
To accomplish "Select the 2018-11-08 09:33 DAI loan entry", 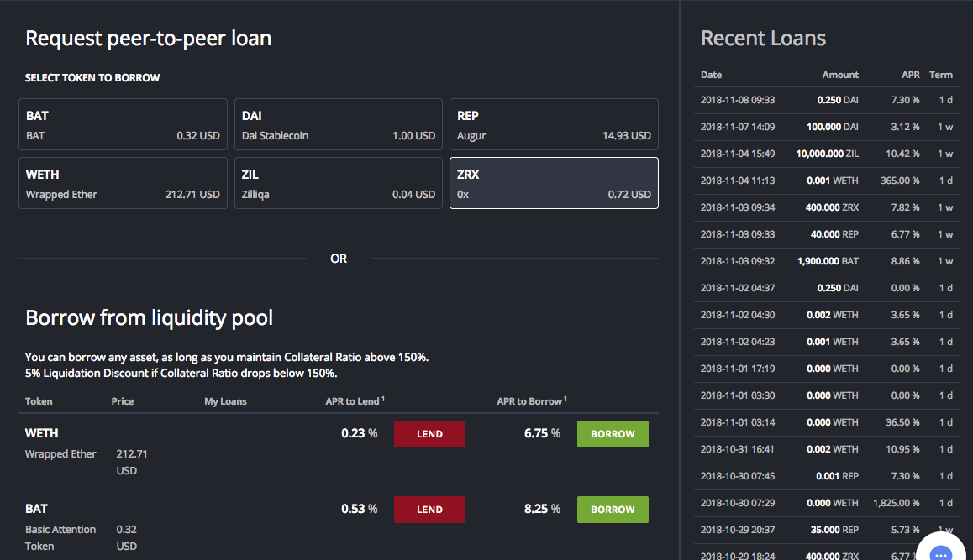I will point(827,100).
